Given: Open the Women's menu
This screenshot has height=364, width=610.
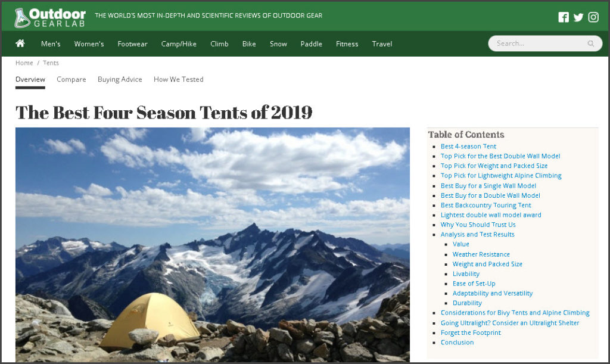Looking at the screenshot, I should click(89, 44).
